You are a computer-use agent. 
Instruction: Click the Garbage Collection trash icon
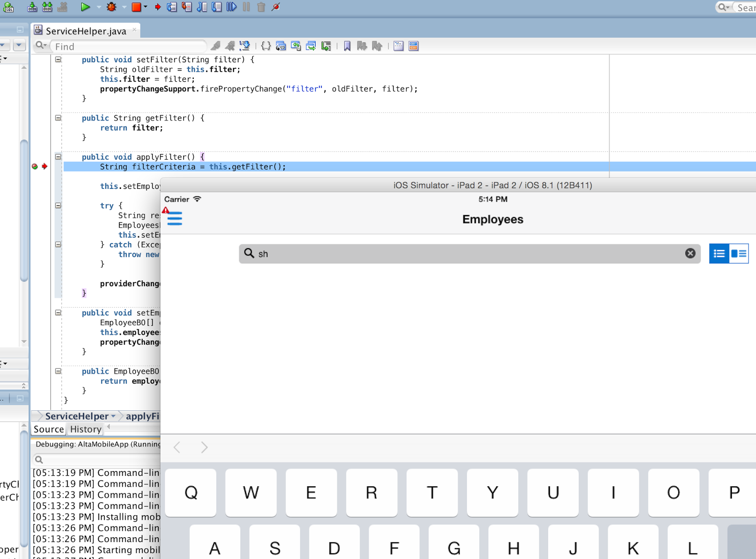[261, 7]
